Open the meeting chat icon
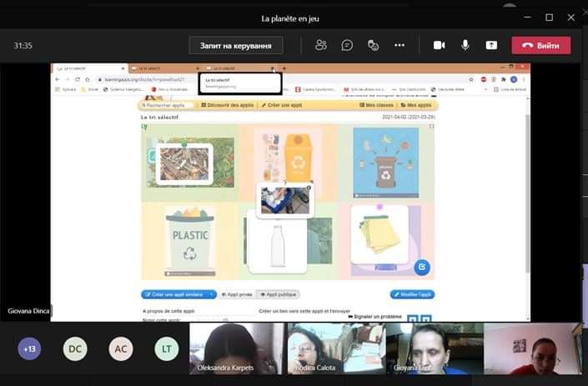This screenshot has height=386, width=588. click(347, 45)
